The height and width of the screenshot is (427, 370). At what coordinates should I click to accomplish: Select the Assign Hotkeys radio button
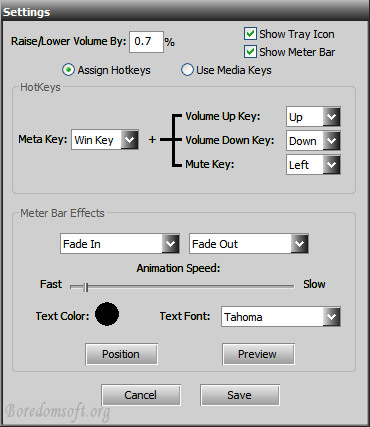68,70
